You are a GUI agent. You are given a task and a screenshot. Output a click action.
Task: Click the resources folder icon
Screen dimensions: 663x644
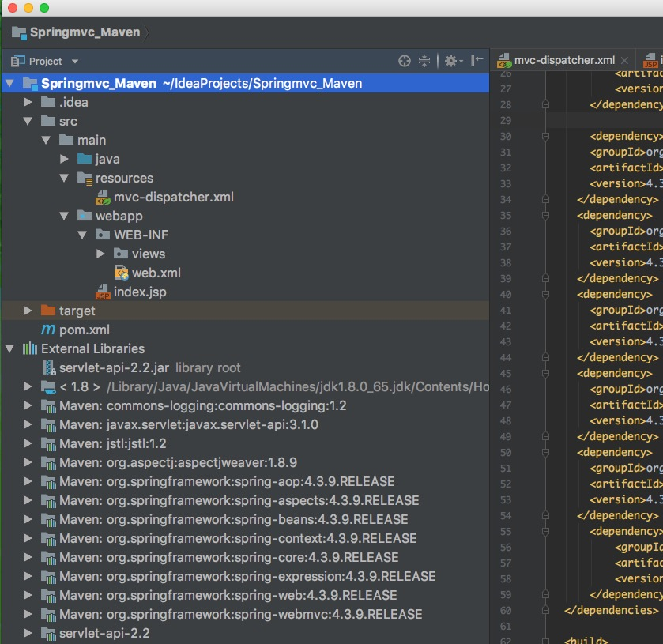(x=85, y=179)
